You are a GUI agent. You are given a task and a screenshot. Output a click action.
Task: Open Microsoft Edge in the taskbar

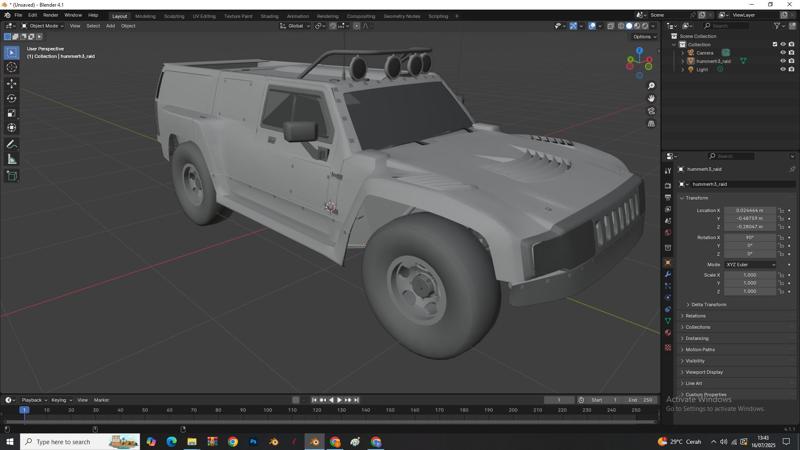point(171,442)
